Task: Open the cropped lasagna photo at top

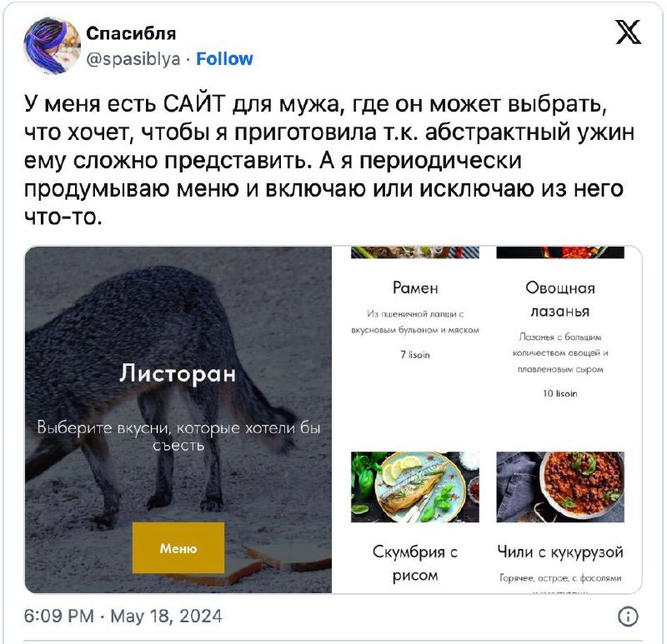Action: pyautogui.click(x=560, y=252)
